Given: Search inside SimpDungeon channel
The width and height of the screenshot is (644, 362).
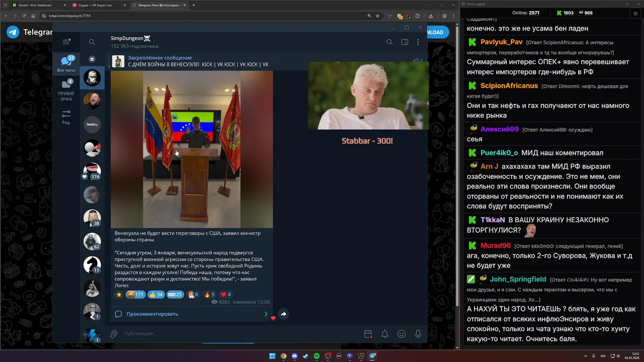Looking at the screenshot, I should [x=389, y=42].
